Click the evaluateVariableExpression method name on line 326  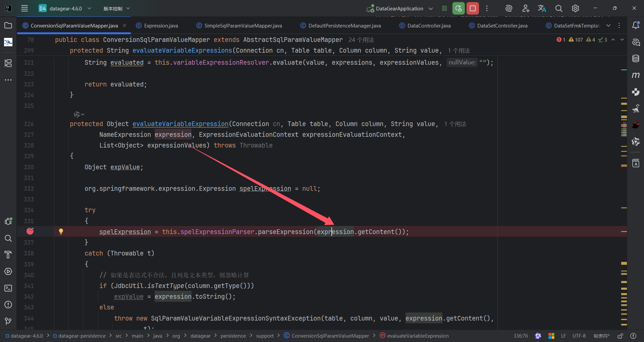tap(180, 124)
